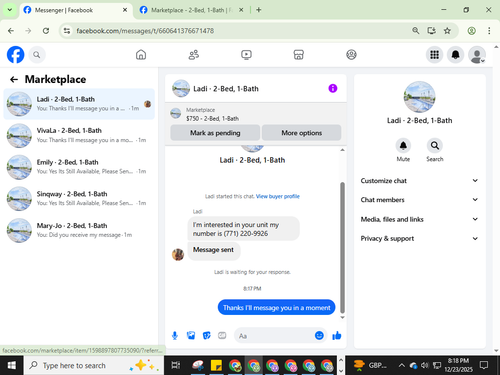
Task: Go to the Home feed icon
Action: (141, 55)
